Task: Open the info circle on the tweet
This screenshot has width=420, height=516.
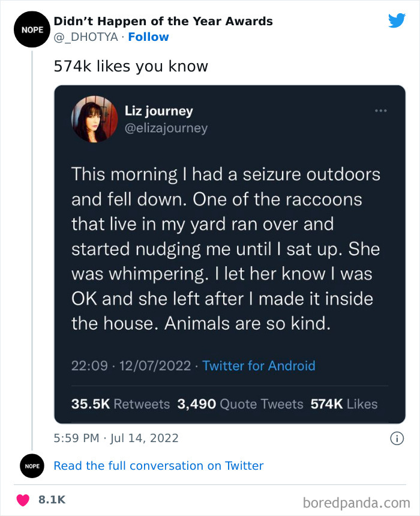Action: click(397, 438)
